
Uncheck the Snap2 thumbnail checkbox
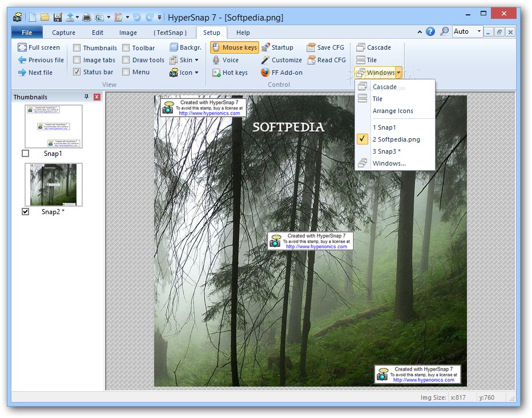26,212
